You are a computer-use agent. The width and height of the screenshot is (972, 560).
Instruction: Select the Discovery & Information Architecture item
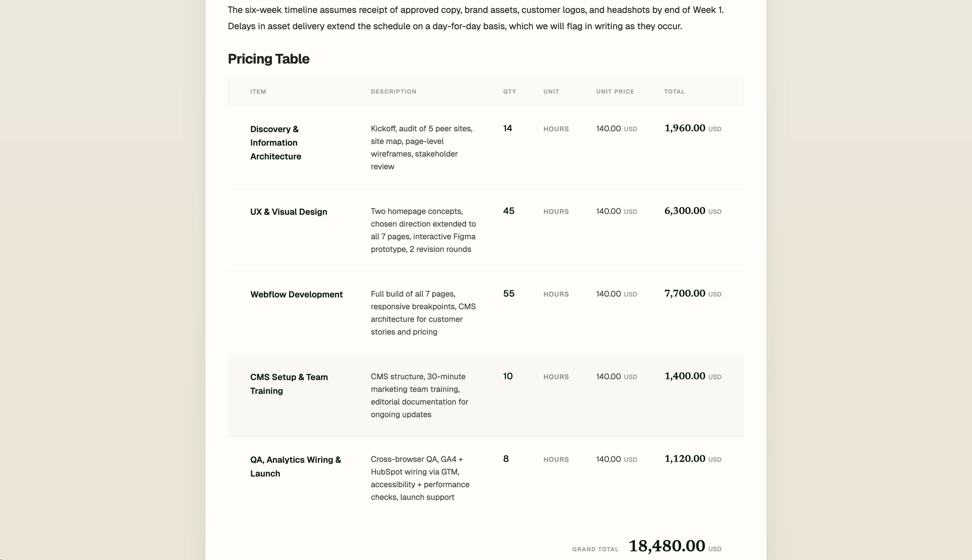[276, 143]
